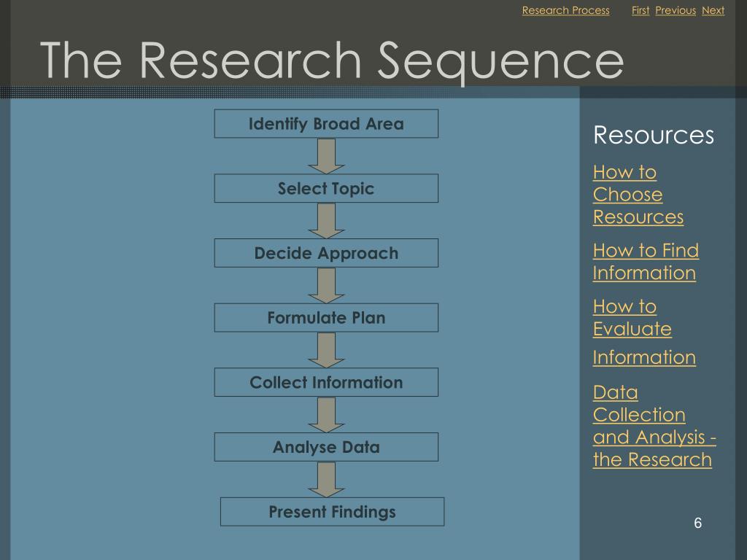Select the Collect Information box
This screenshot has height=560, width=747.
(326, 382)
